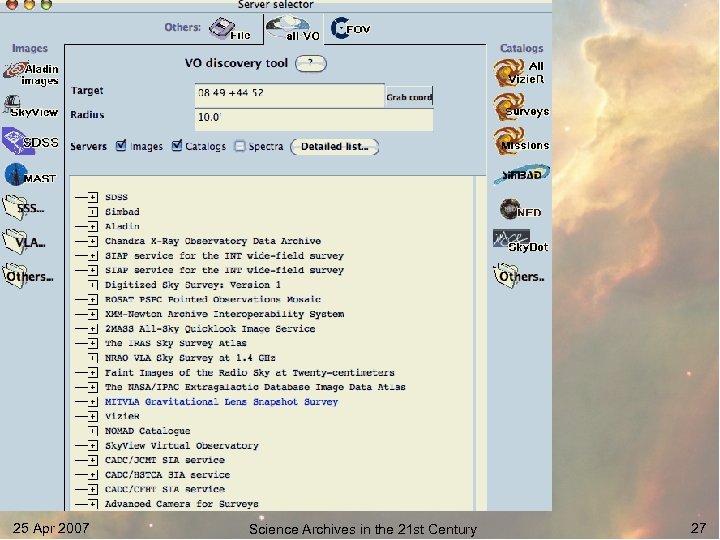
Task: Select the All VizieR catalogs icon
Action: (519, 73)
